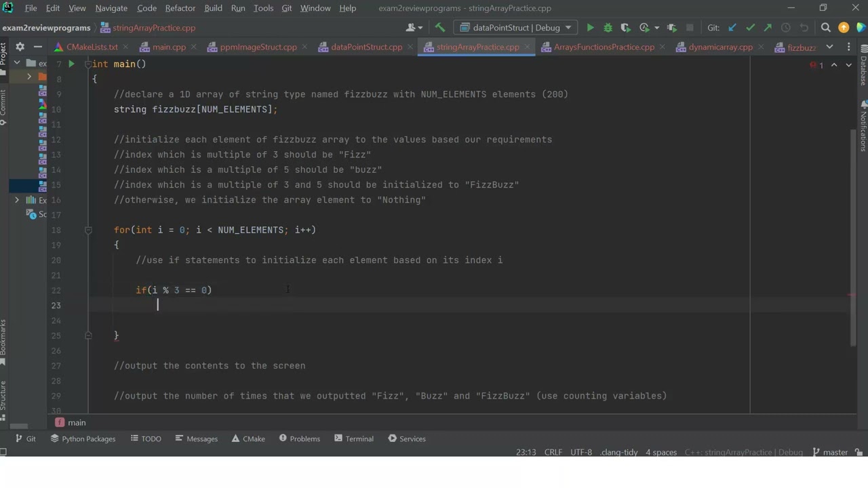Viewport: 868px width, 488px height.
Task: Click UTF-8 encoding in status bar
Action: [581, 452]
